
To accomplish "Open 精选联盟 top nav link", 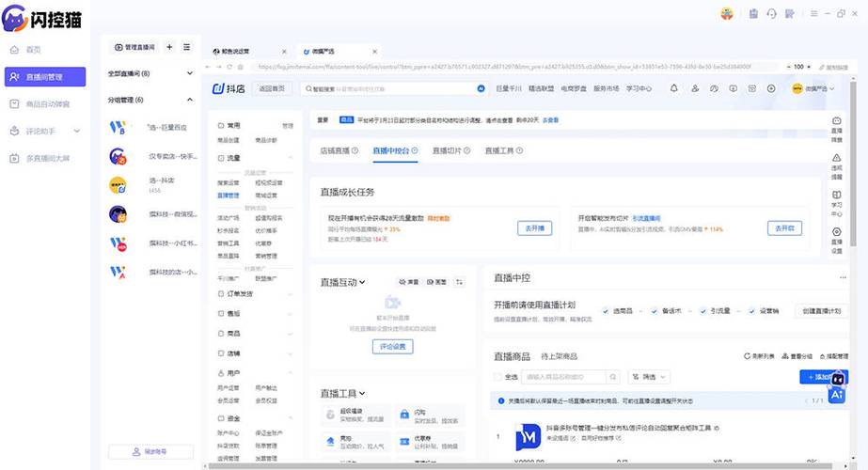I will [x=541, y=88].
